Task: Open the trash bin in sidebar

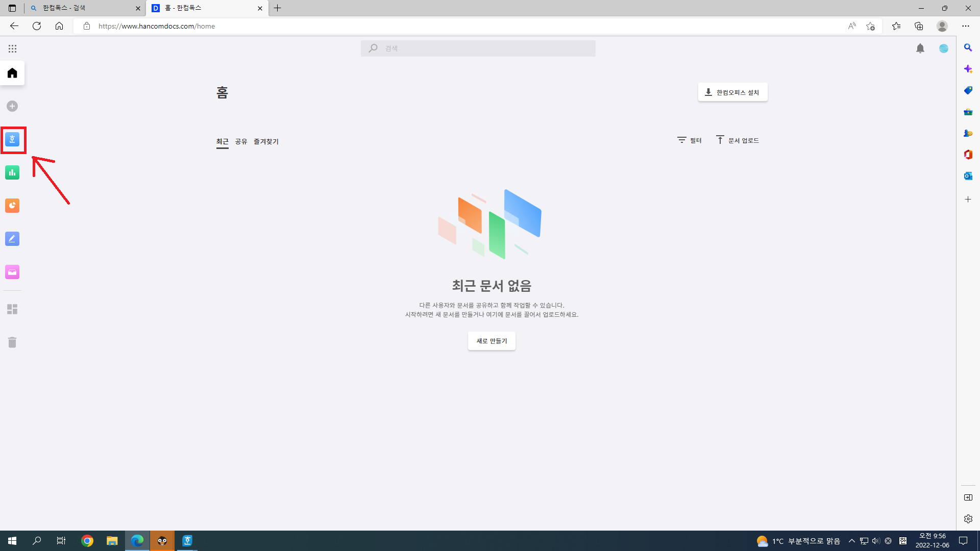Action: click(x=12, y=342)
